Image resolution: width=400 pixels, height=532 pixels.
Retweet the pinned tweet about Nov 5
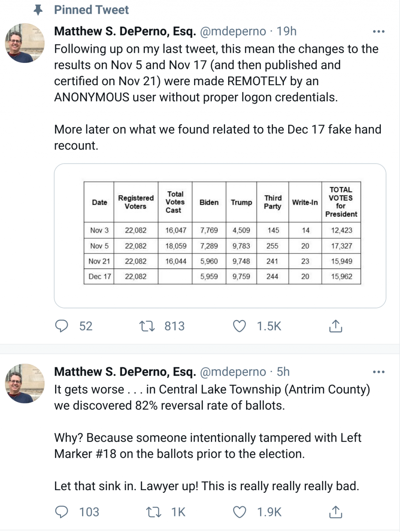[147, 326]
